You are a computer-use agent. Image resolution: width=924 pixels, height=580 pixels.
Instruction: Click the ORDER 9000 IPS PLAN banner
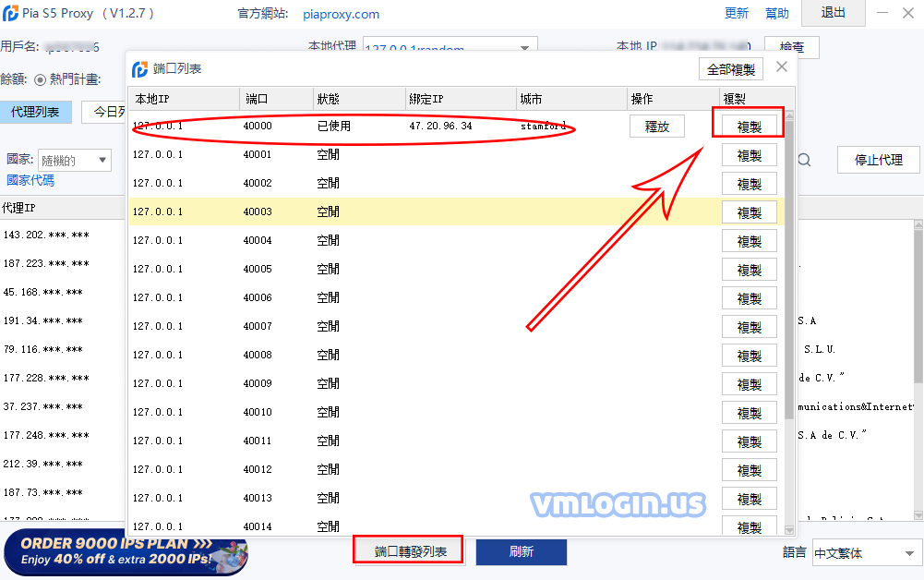pos(126,551)
